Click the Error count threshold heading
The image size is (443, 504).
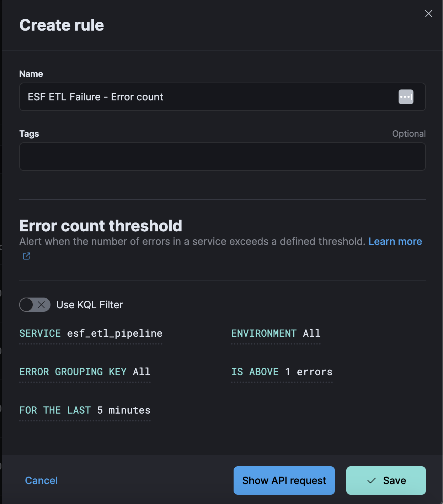pyautogui.click(x=101, y=226)
